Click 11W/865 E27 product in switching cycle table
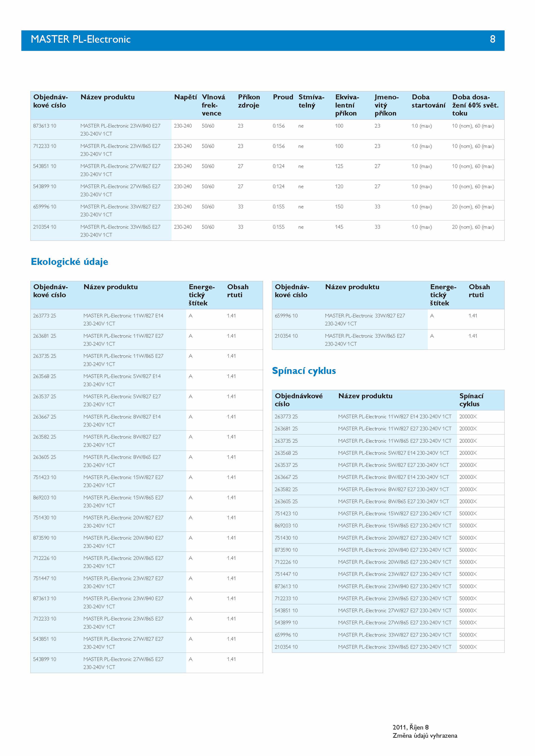The height and width of the screenshot is (756, 535). [x=395, y=441]
